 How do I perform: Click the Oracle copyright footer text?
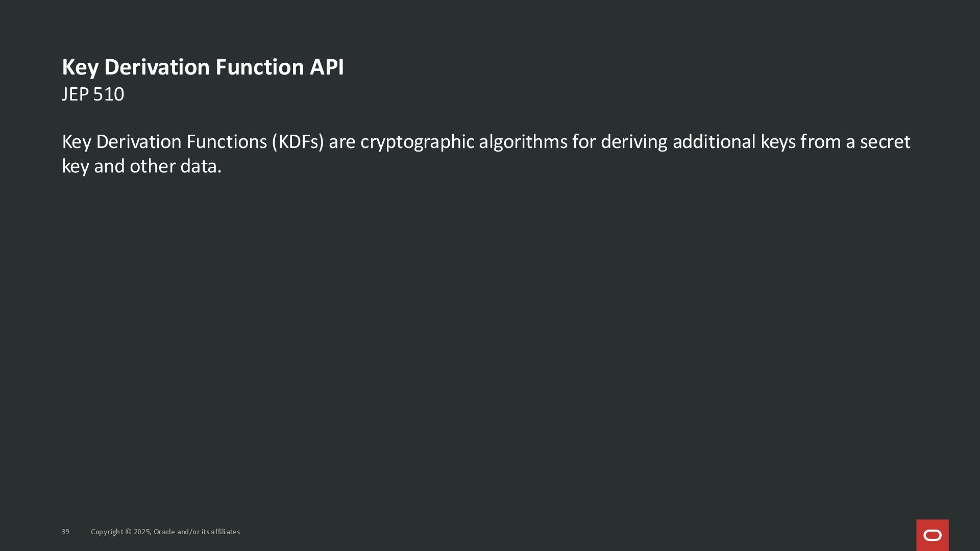[x=165, y=532]
